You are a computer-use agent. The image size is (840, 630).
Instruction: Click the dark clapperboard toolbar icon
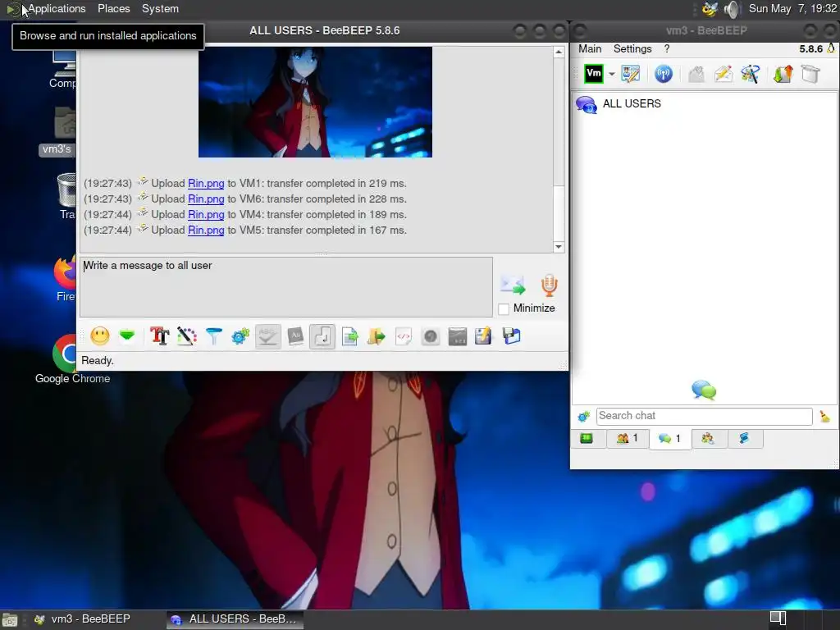point(458,336)
